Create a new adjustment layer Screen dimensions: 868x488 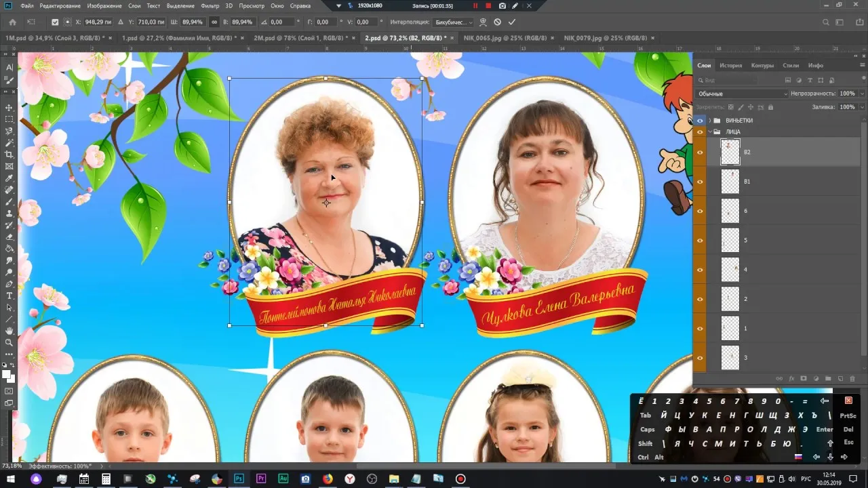click(815, 378)
